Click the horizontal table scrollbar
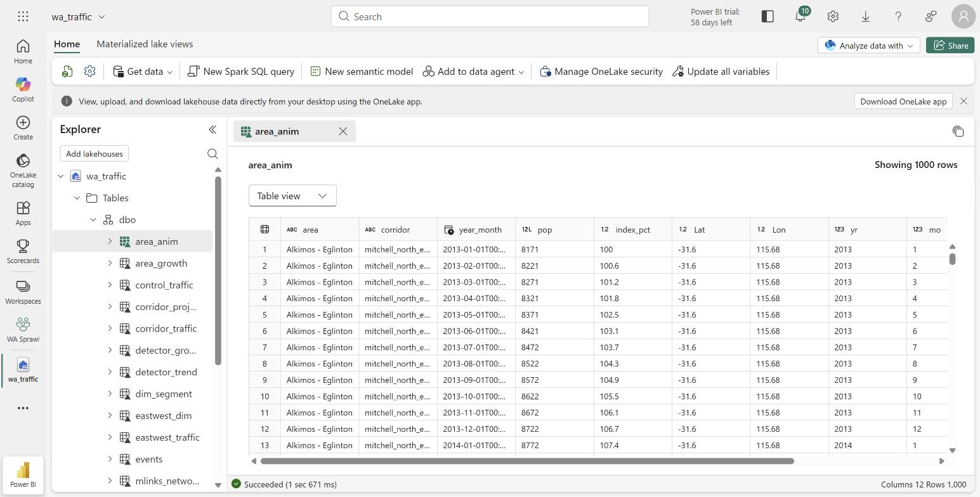Screen dimensions: 980x497 pyautogui.click(x=527, y=461)
